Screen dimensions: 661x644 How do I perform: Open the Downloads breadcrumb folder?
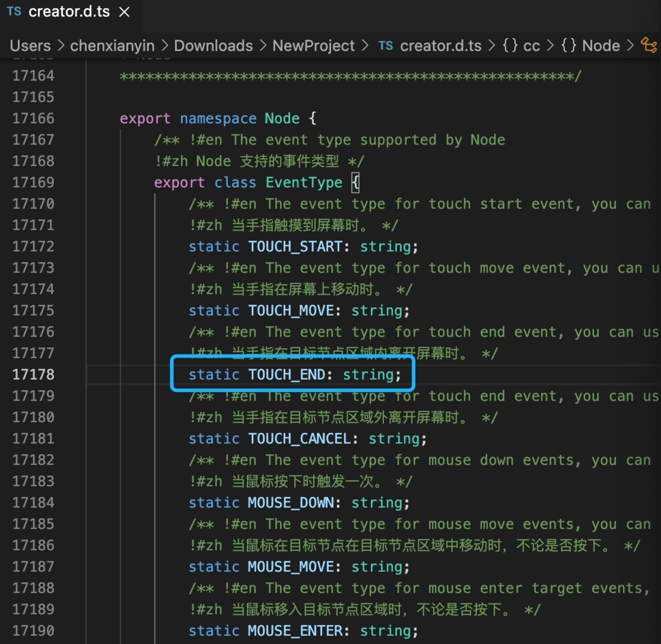tap(213, 46)
